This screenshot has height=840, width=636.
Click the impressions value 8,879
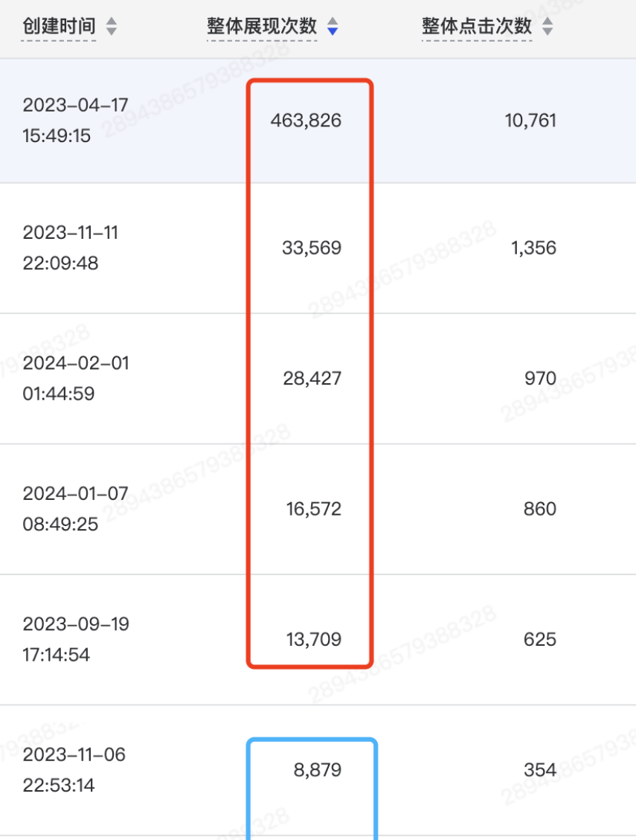pyautogui.click(x=318, y=769)
